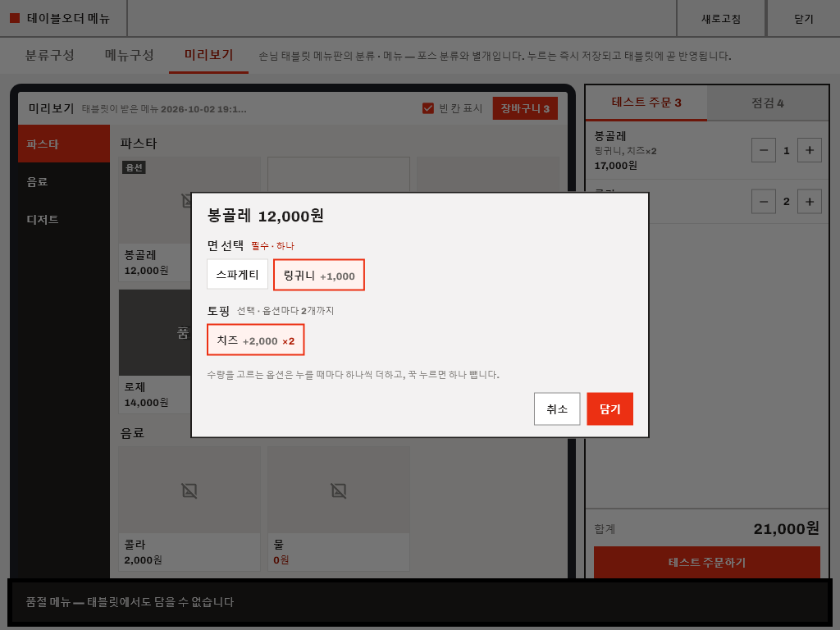The image size is (840, 630).
Task: Click the 합계 21,000원 total amount
Action: pyautogui.click(x=786, y=529)
